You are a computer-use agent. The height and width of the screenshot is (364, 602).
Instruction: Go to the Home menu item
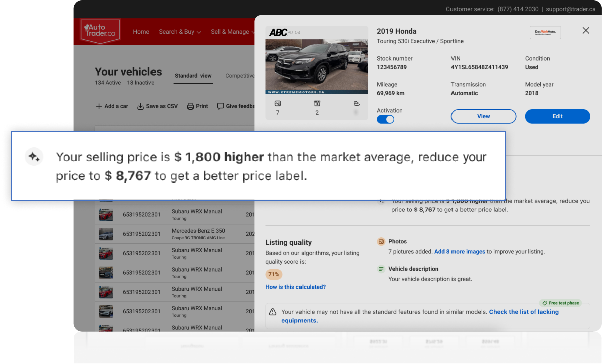[141, 32]
